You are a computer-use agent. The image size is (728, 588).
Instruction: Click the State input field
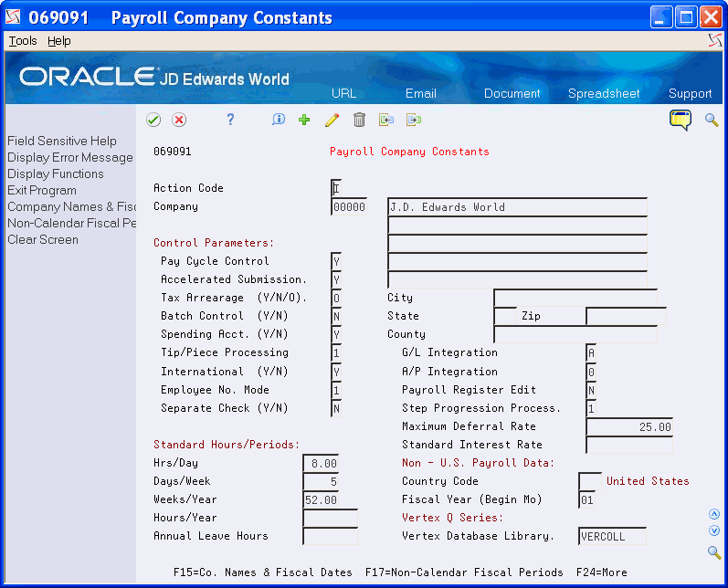[505, 316]
